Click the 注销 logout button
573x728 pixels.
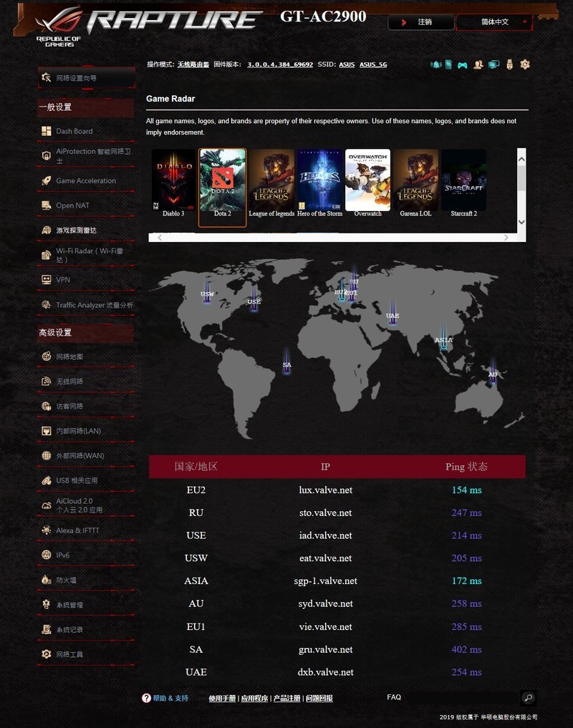coord(421,21)
